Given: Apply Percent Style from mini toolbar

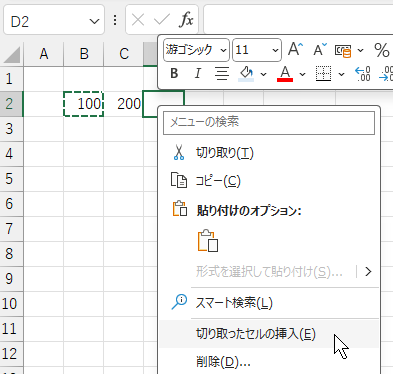Looking at the screenshot, I should click(382, 50).
